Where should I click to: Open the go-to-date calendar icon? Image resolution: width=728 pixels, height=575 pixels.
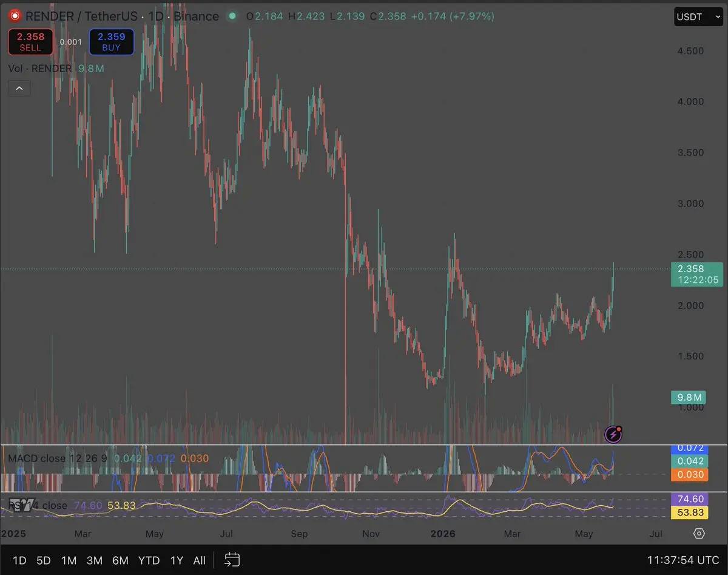[232, 560]
